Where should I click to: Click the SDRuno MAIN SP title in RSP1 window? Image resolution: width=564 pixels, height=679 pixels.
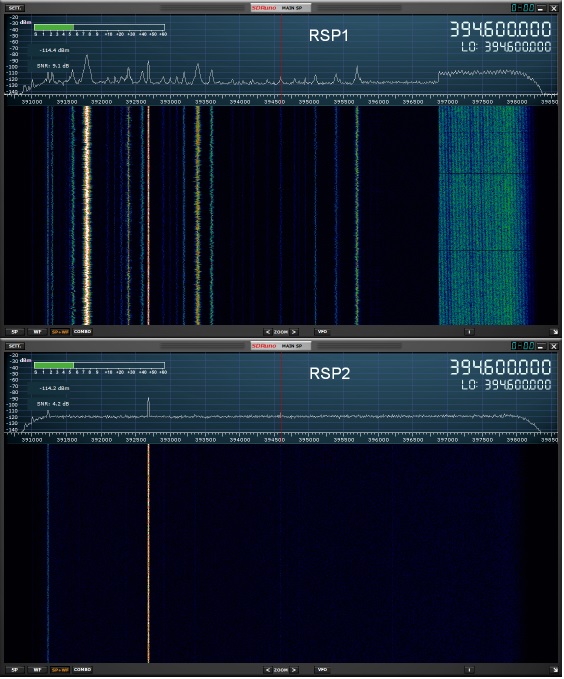coord(280,8)
